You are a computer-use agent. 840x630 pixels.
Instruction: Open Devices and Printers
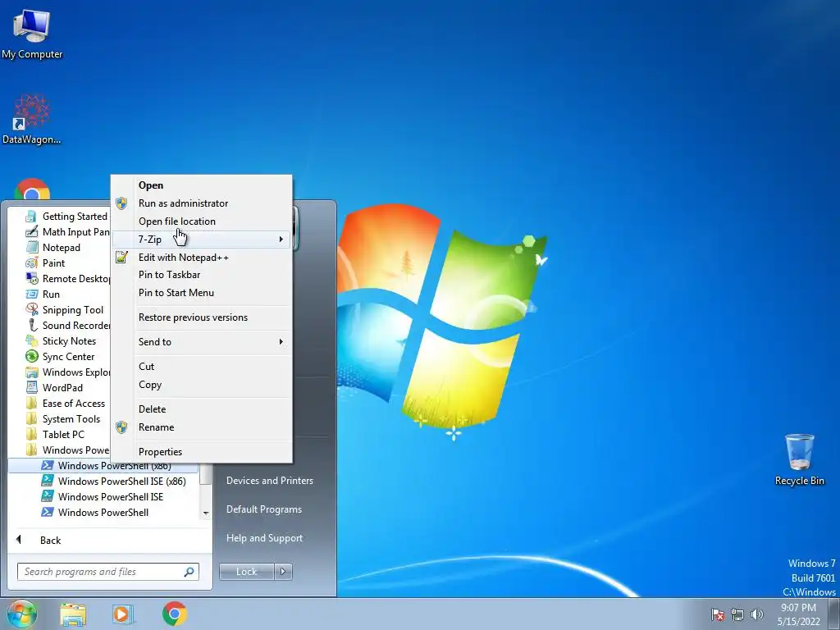[x=269, y=481]
